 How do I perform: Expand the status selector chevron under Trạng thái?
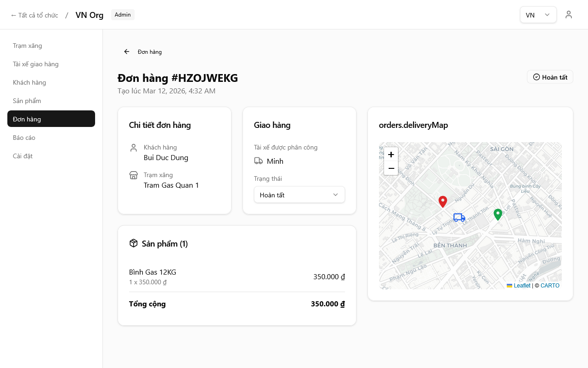point(335,195)
